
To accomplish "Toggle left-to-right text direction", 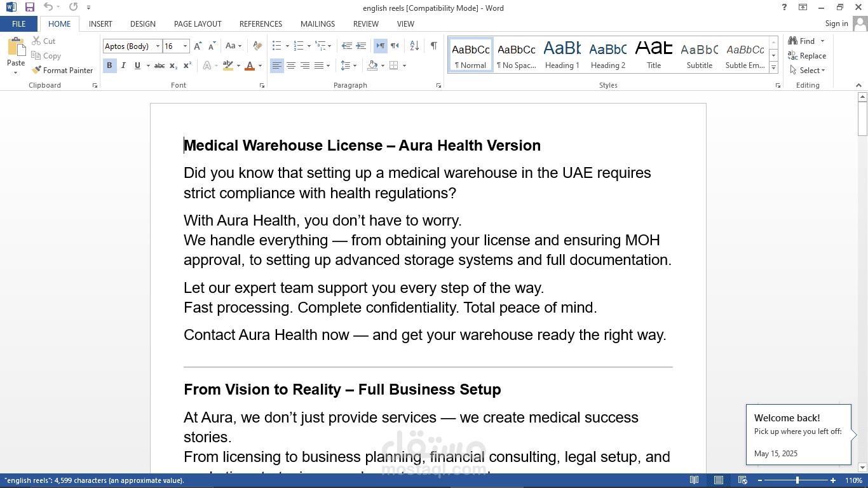I will (x=380, y=46).
